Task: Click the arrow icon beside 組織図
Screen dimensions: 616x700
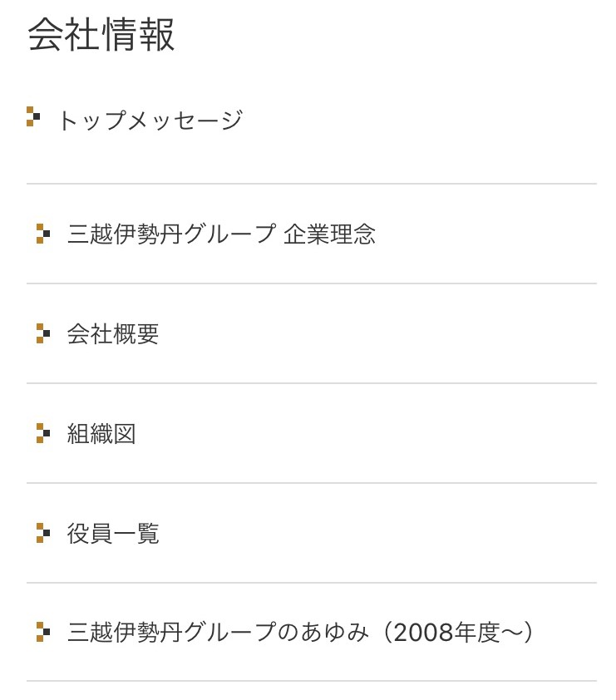Action: [x=43, y=433]
